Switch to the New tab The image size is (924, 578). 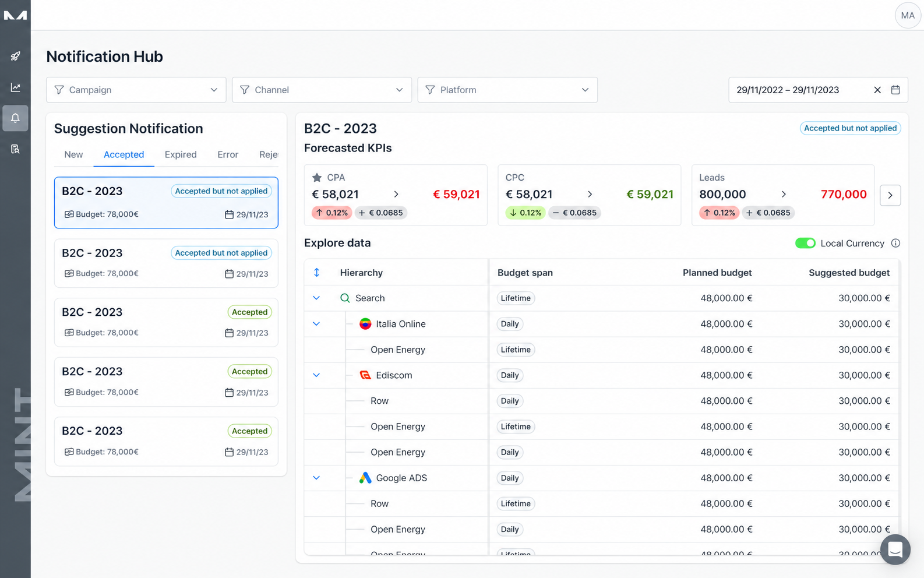click(73, 154)
